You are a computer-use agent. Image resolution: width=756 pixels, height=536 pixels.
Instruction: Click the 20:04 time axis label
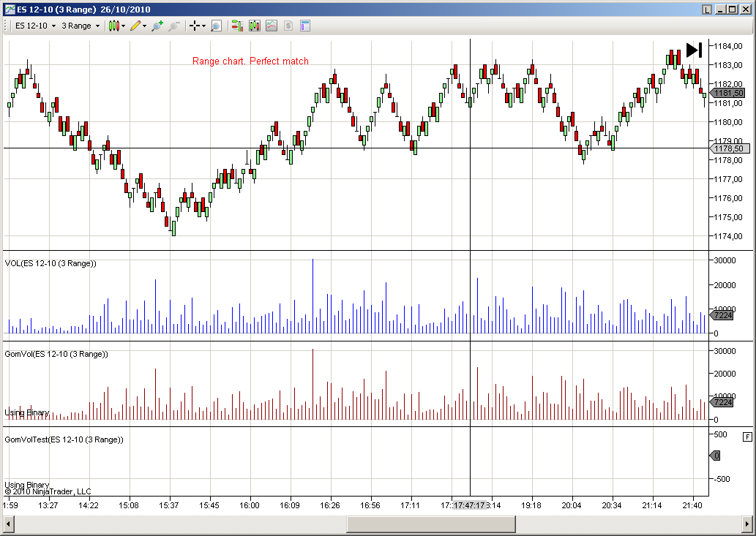(572, 505)
